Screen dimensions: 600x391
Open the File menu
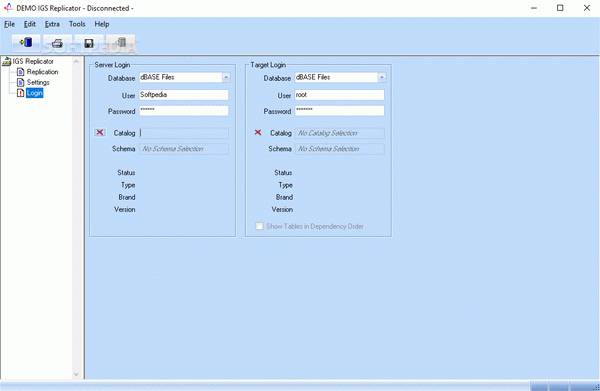(9, 24)
